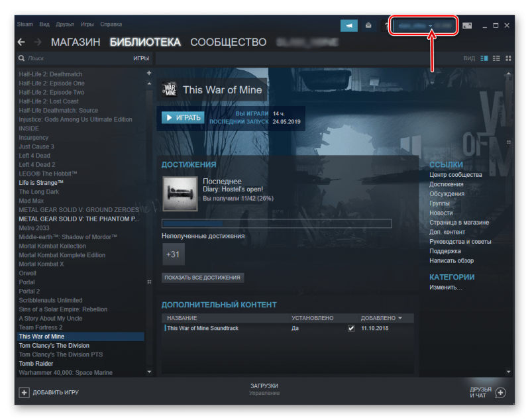Click the This War of Mine logo icon
Screen dimensions: 530x420
coord(170,89)
